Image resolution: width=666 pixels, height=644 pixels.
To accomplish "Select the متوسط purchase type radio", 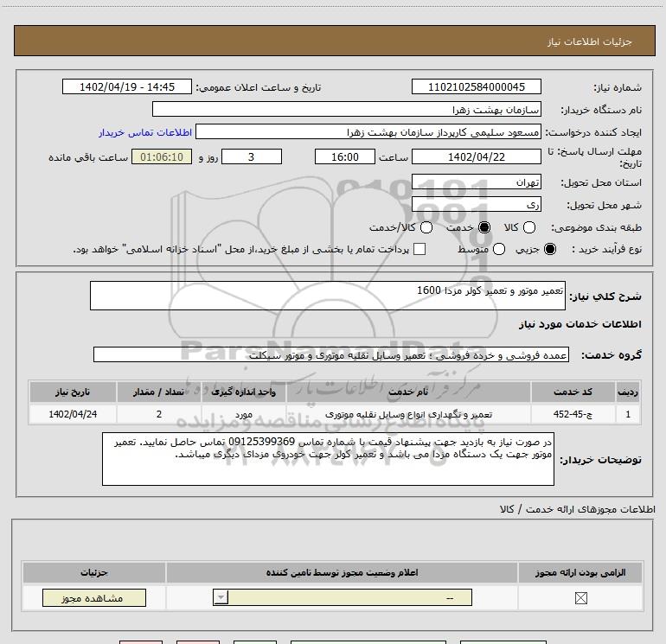I will [499, 249].
